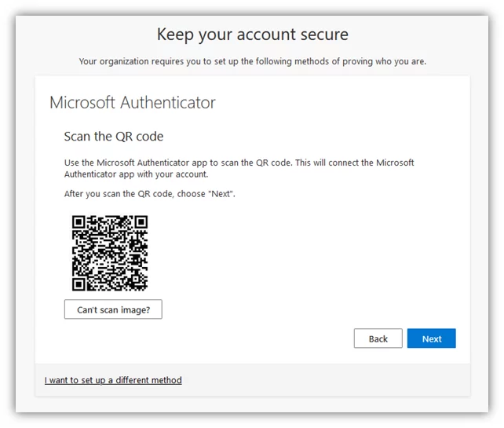Click the "Keep your account secure" title
This screenshot has height=428, width=504.
[x=253, y=35]
